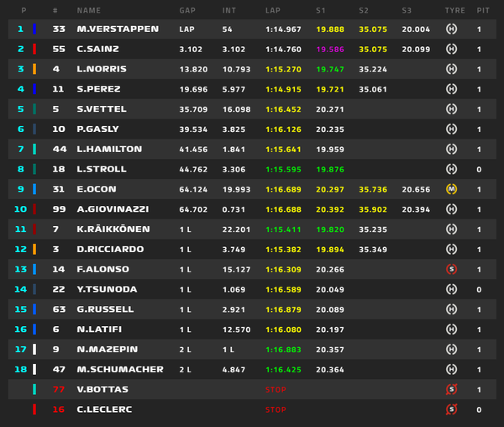Click Perez's 1:14.915 lap time
The width and height of the screenshot is (504, 427).
coord(283,89)
